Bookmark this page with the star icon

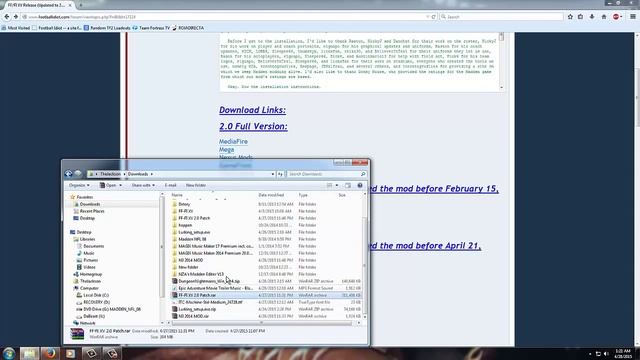tap(570, 17)
